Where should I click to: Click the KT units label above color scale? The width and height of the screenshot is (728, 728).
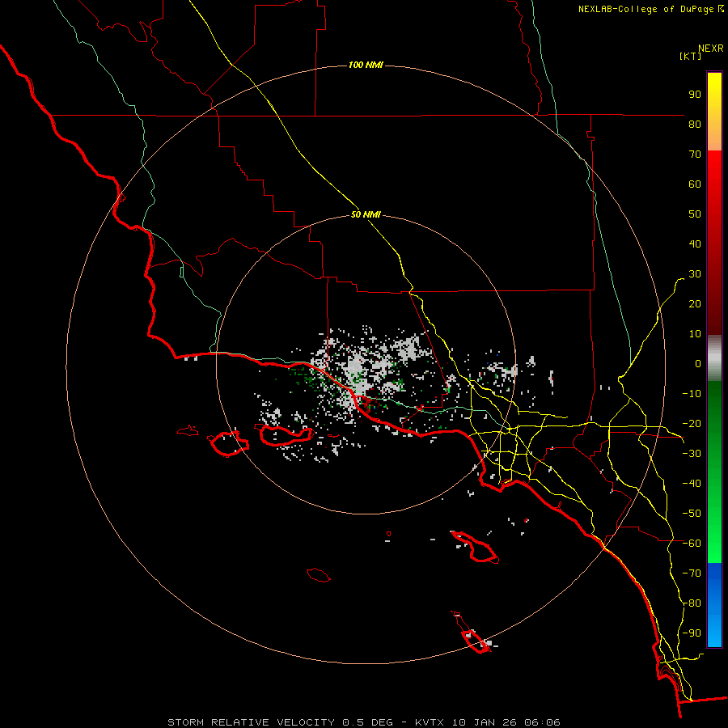pos(691,56)
